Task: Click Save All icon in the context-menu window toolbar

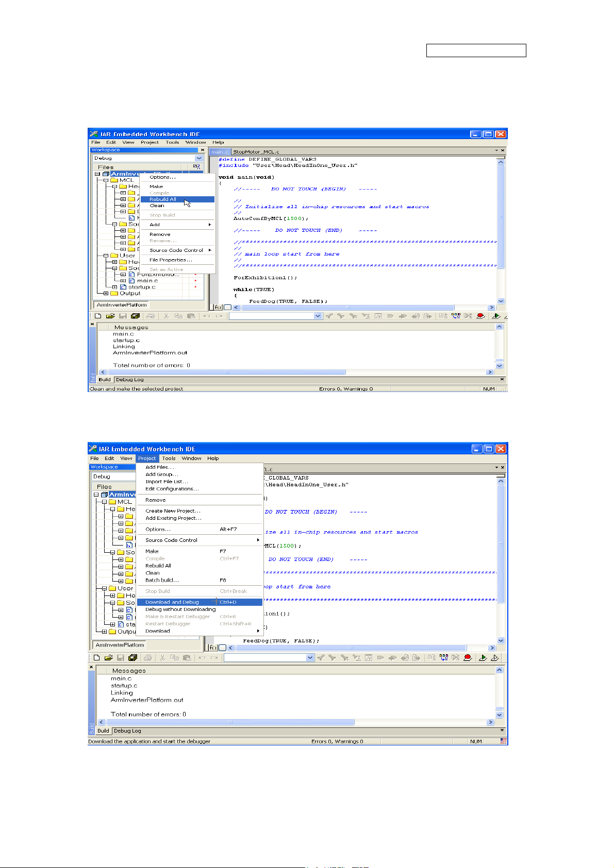Action: pyautogui.click(x=135, y=316)
